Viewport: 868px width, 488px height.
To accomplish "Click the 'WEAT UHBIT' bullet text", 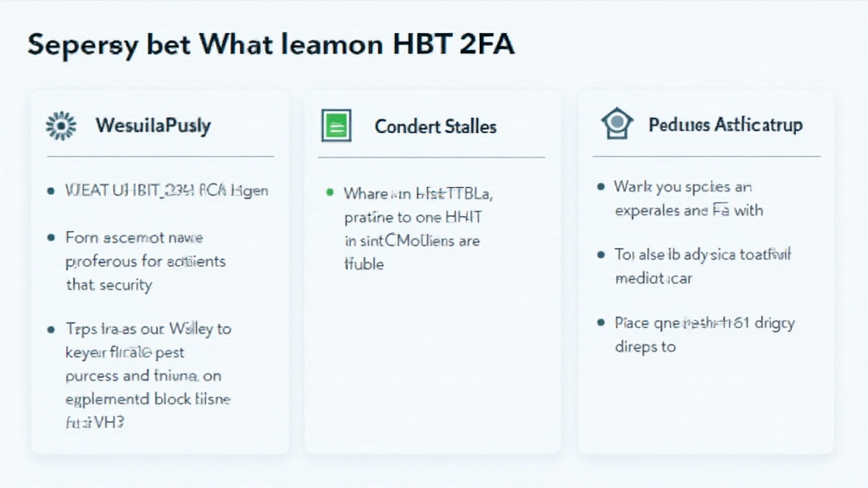I will (x=167, y=191).
